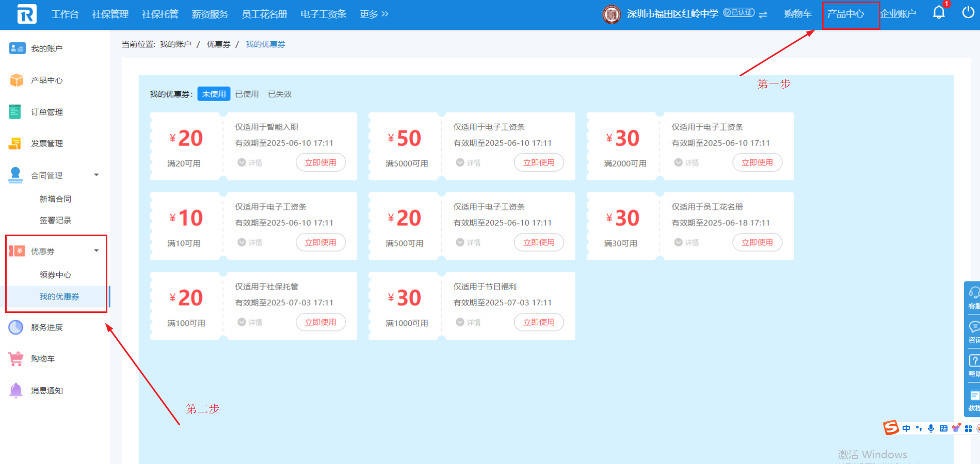
Task: Toggle 详情 on the 智能入职 coupon
Action: tap(250, 163)
